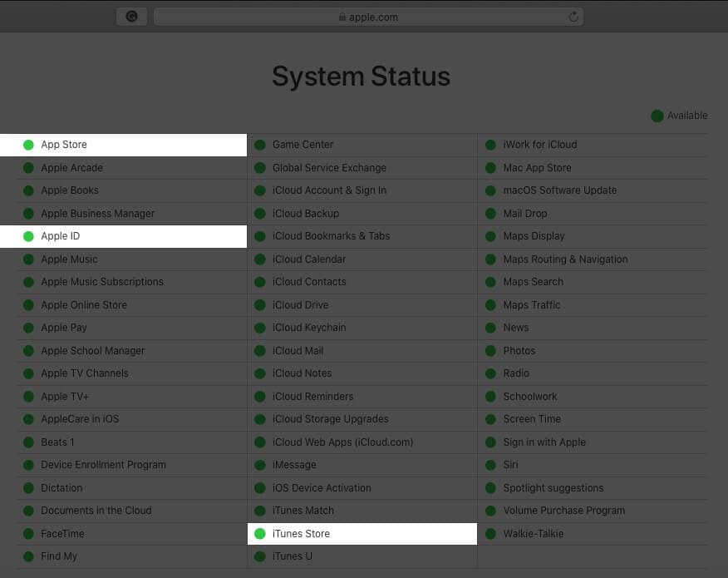Click green dot next to Apple Music

(28, 259)
